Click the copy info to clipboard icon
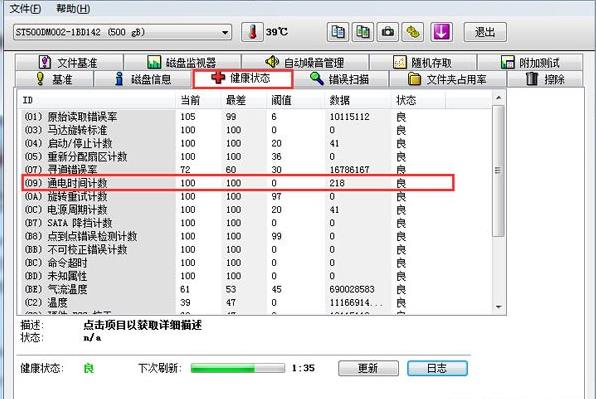 [338, 32]
